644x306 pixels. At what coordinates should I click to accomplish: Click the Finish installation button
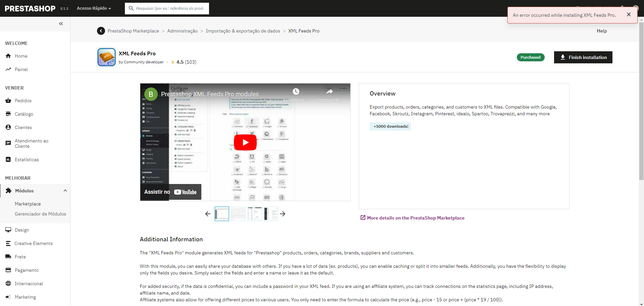(583, 57)
